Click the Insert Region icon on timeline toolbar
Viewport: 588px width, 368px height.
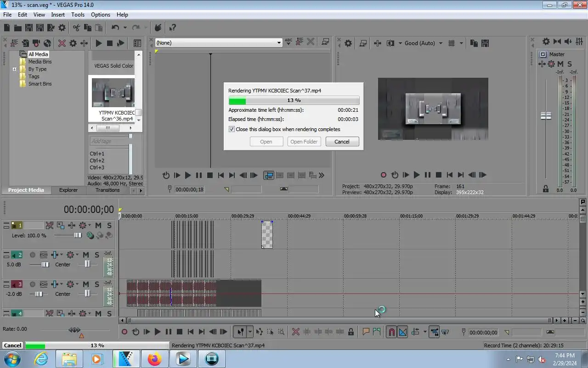point(377,332)
